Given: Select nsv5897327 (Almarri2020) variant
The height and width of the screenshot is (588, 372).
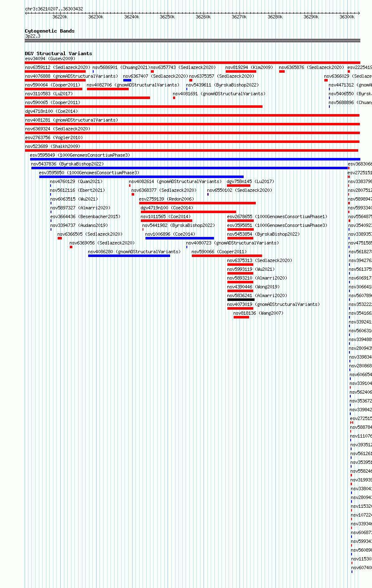Looking at the screenshot, I should tap(81, 208).
